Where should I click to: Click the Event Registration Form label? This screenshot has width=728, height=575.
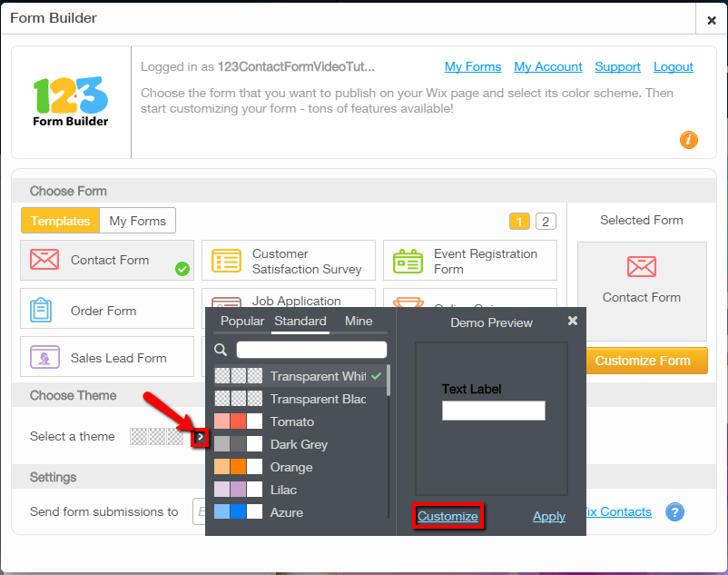(486, 261)
